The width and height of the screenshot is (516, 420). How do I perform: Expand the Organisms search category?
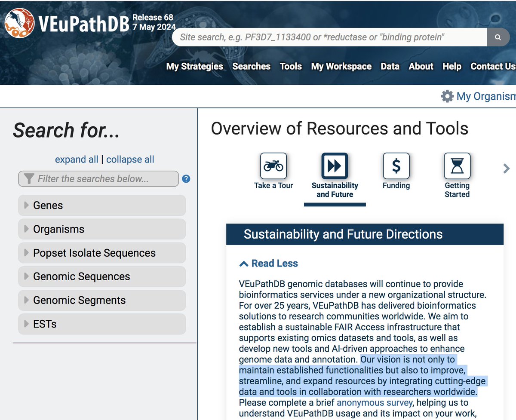click(x=102, y=229)
